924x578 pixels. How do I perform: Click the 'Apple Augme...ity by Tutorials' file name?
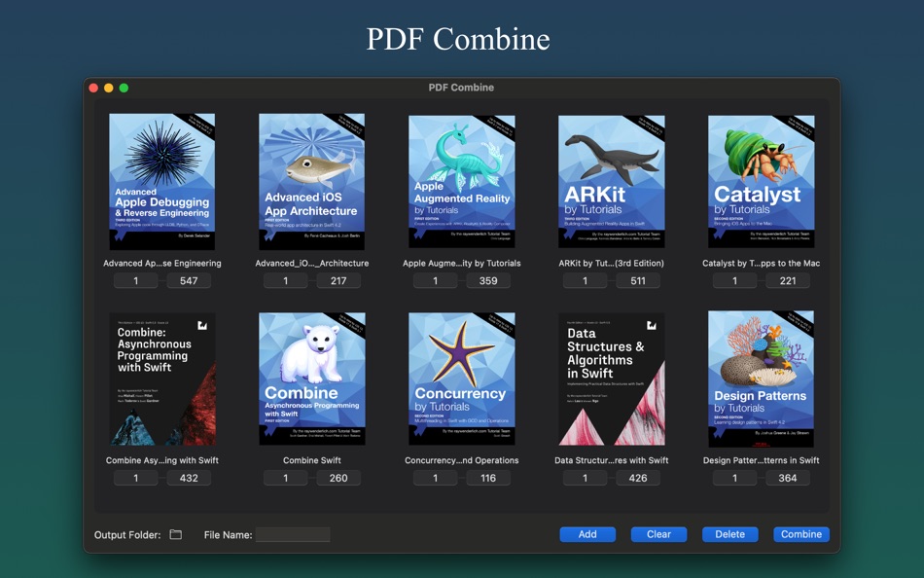point(461,263)
